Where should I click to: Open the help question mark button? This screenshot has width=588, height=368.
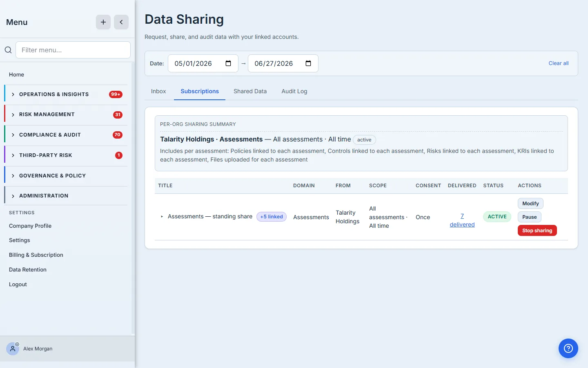(x=568, y=348)
